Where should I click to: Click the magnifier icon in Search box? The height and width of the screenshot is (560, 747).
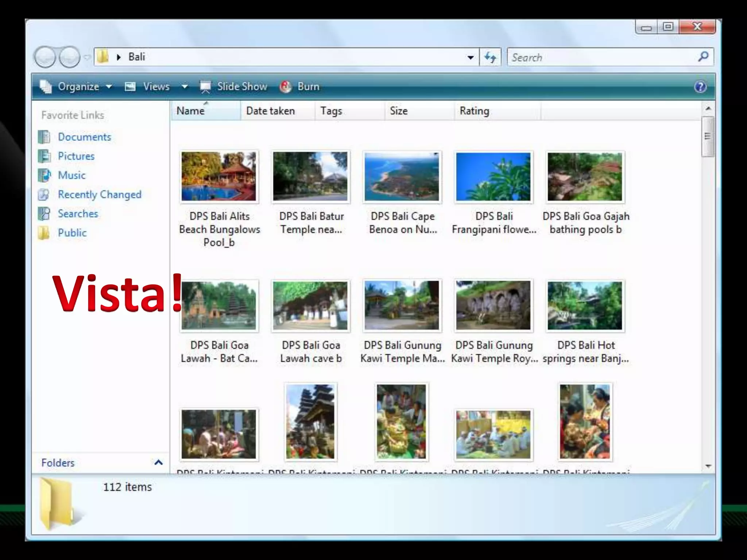(703, 57)
